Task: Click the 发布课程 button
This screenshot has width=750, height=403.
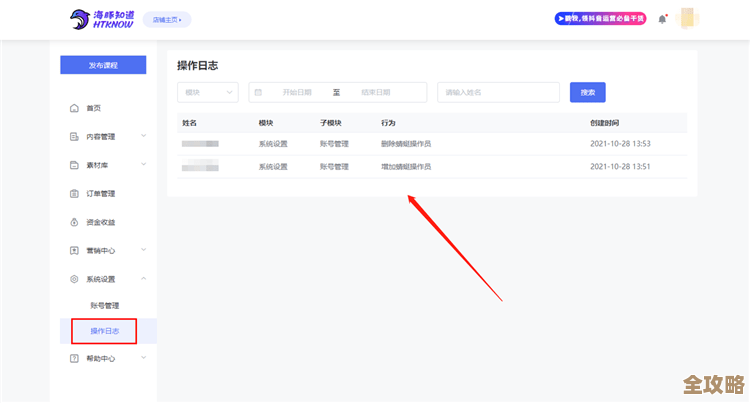Action: [103, 65]
